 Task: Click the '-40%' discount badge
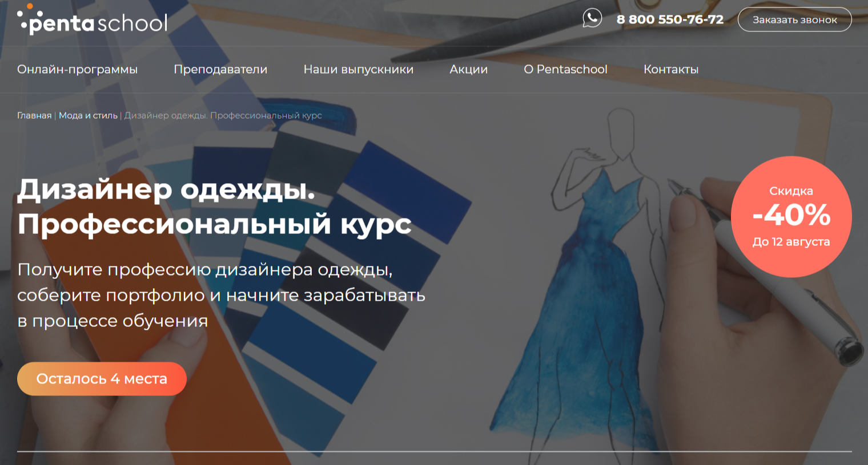pyautogui.click(x=791, y=217)
